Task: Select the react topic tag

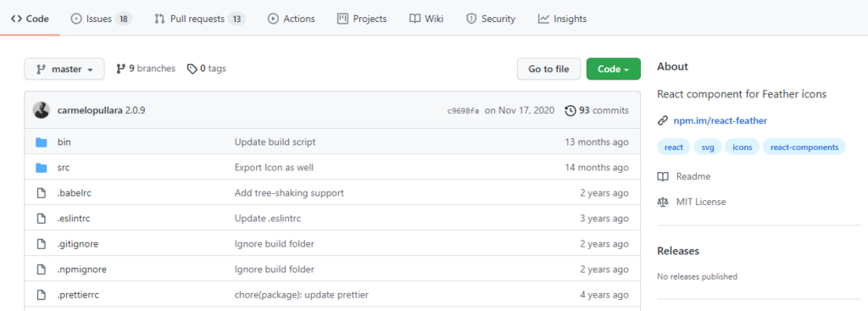Action: pyautogui.click(x=674, y=147)
